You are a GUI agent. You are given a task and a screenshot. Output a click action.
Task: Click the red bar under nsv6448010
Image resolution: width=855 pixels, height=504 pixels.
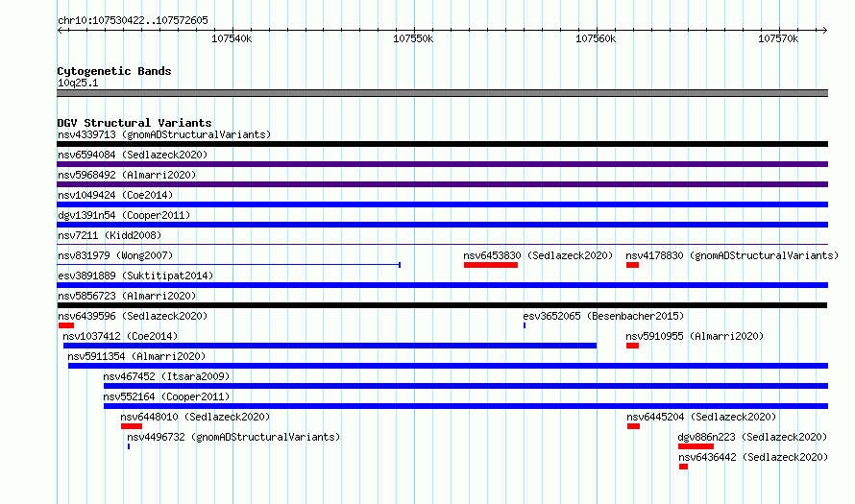tap(132, 426)
